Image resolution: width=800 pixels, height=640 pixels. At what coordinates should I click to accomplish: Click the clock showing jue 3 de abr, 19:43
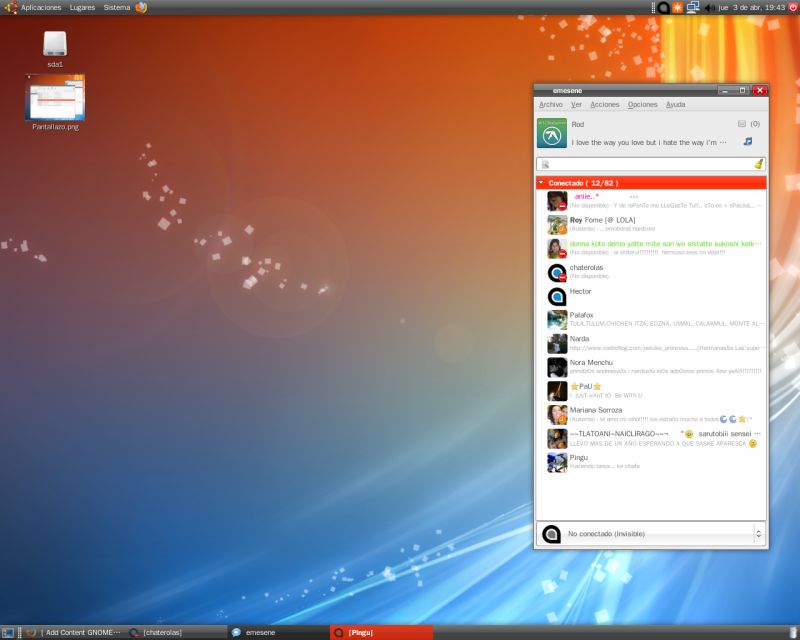(751, 8)
